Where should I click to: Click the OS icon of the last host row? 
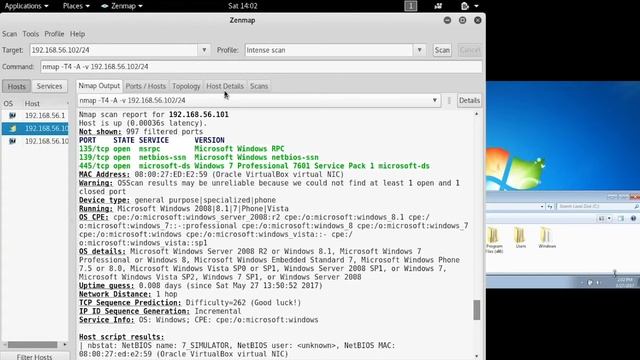[13, 141]
